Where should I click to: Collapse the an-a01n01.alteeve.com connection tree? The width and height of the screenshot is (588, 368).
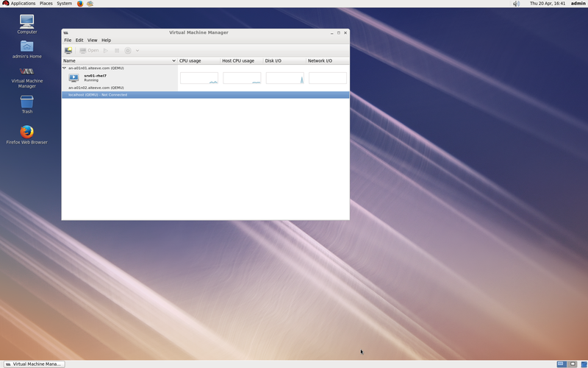(65, 68)
